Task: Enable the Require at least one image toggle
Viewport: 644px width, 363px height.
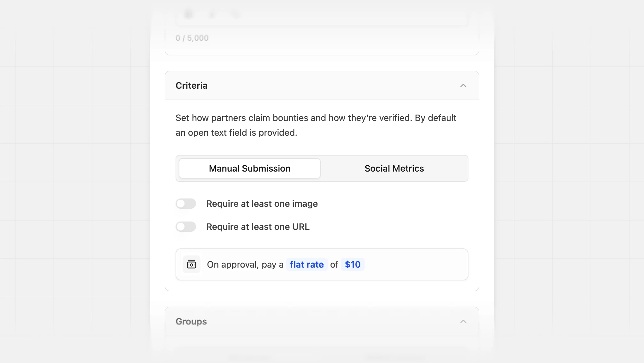Action: pos(186,204)
